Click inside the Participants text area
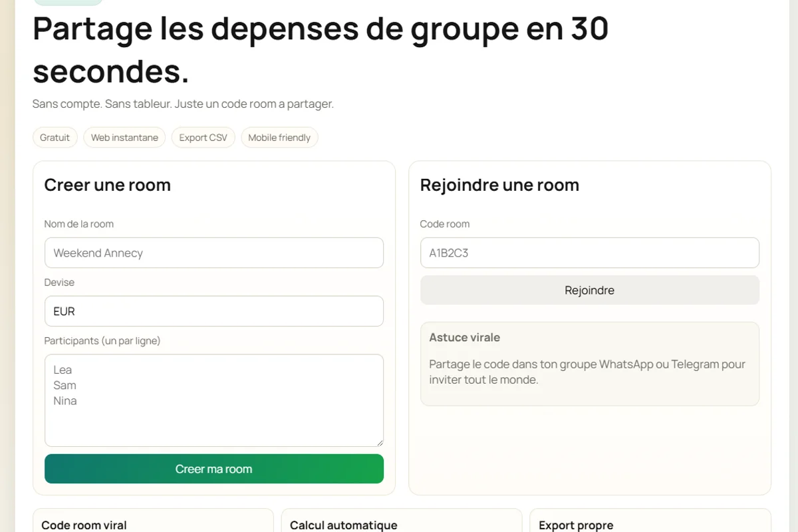 coord(213,399)
